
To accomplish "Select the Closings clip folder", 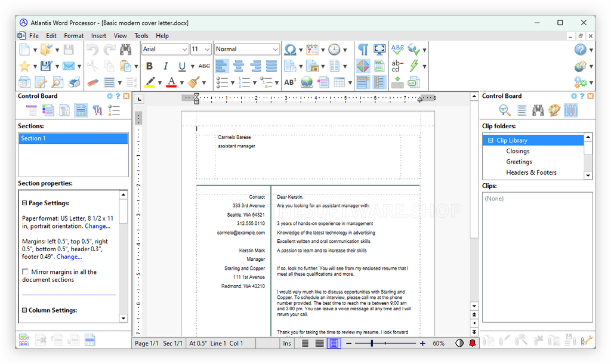I will [517, 151].
